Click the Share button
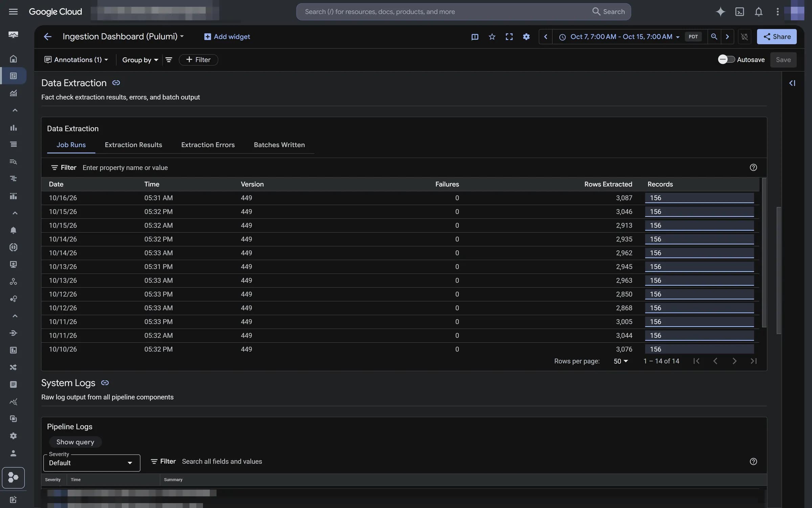The width and height of the screenshot is (812, 508). (x=777, y=37)
